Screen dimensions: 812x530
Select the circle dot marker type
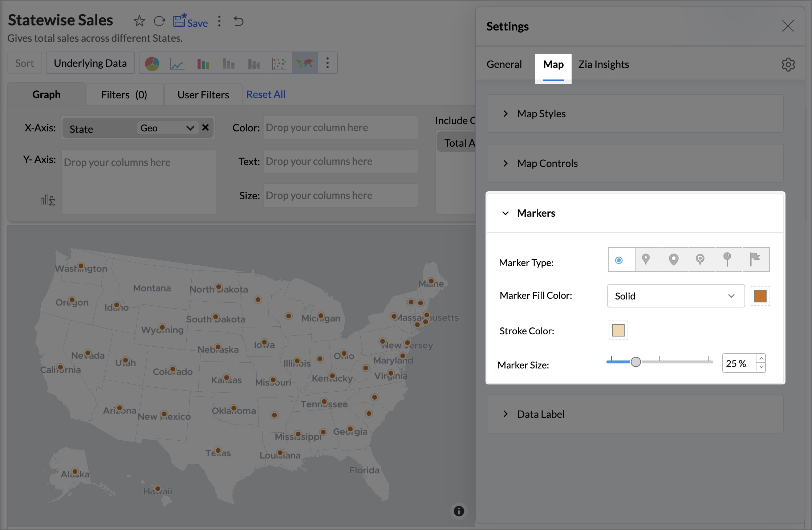tap(619, 260)
